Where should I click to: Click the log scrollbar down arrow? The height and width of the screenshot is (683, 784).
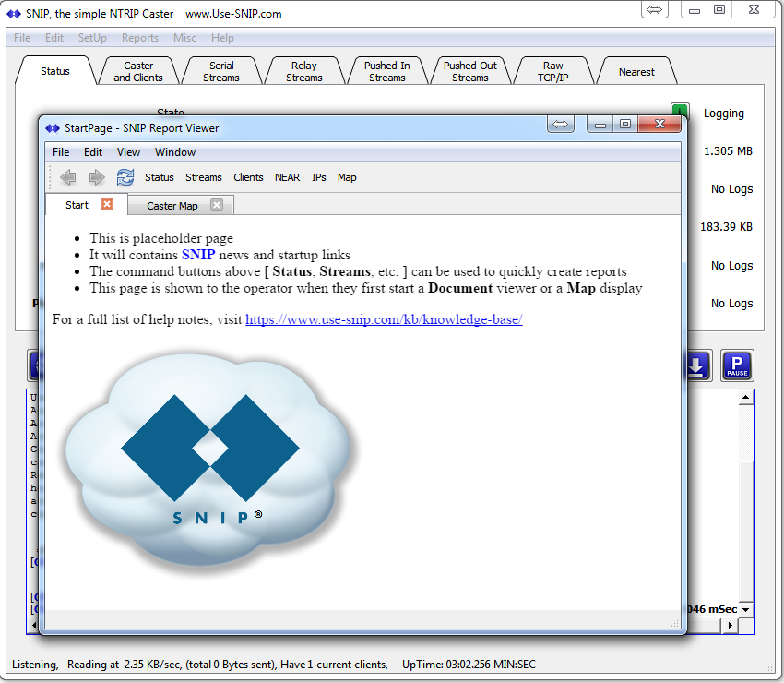click(x=746, y=609)
